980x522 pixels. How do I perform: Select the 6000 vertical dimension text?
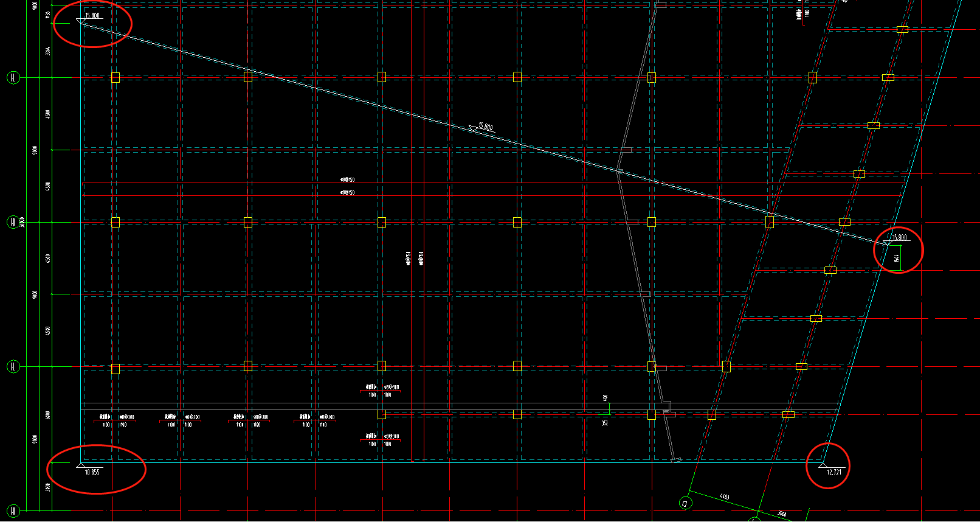click(48, 415)
